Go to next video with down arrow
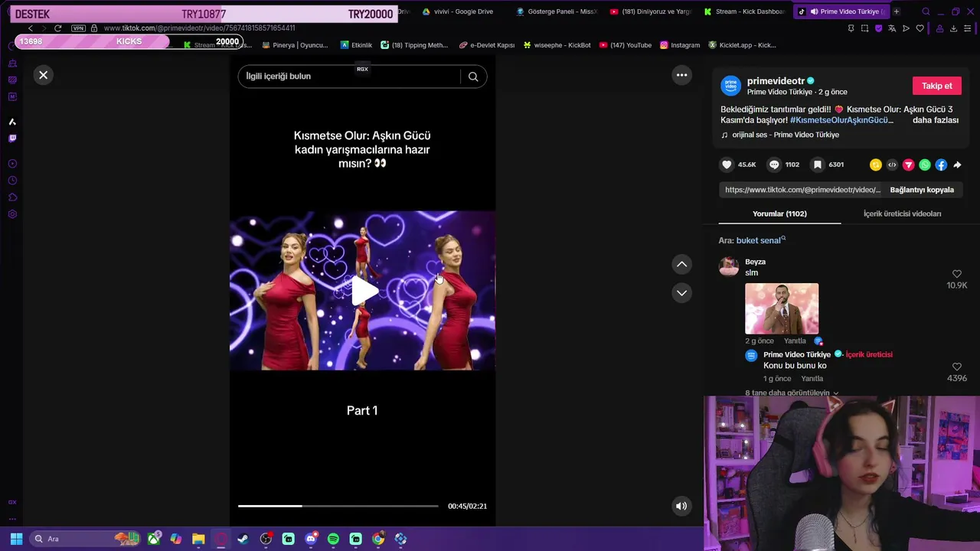The image size is (980, 551). [x=681, y=293]
